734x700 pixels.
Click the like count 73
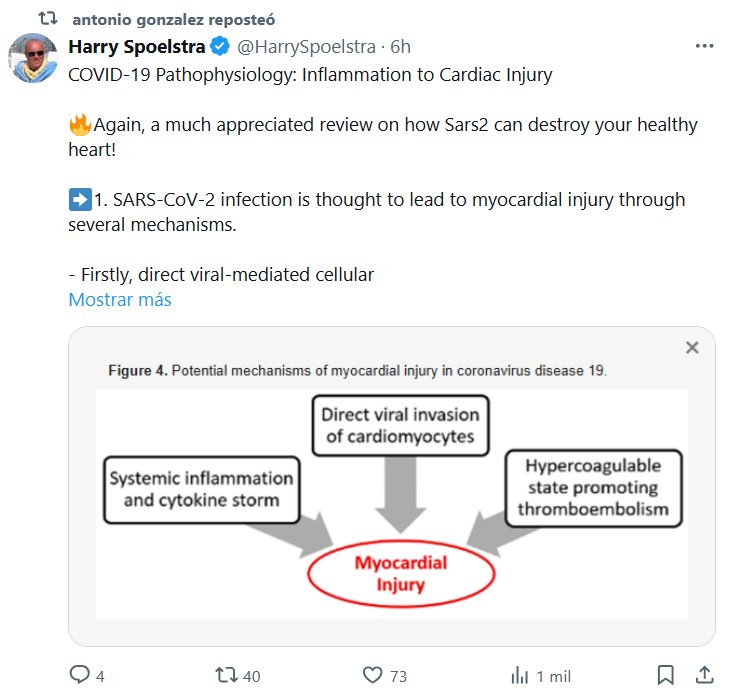398,677
